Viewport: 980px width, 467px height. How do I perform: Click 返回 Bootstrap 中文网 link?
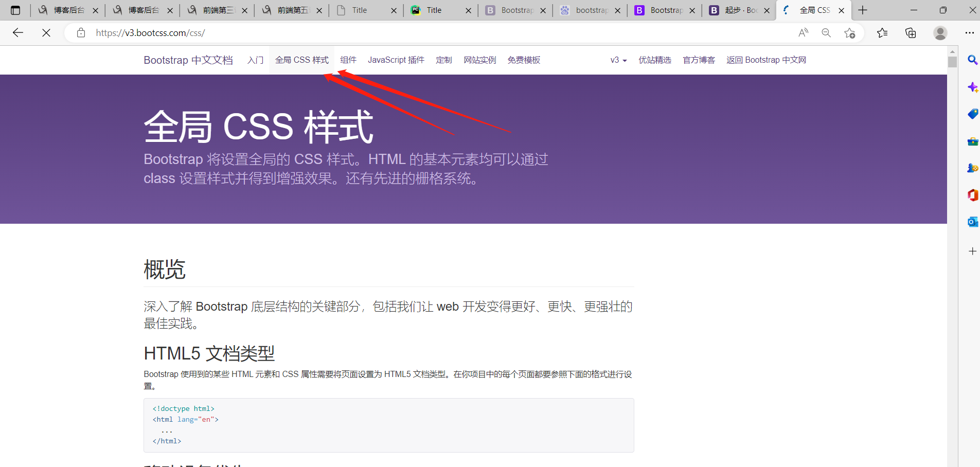click(767, 60)
